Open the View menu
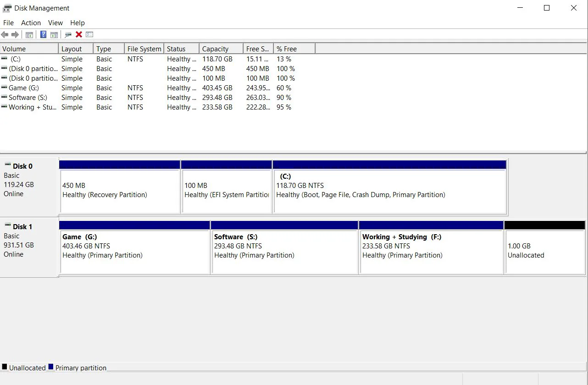The image size is (588, 385). (55, 23)
